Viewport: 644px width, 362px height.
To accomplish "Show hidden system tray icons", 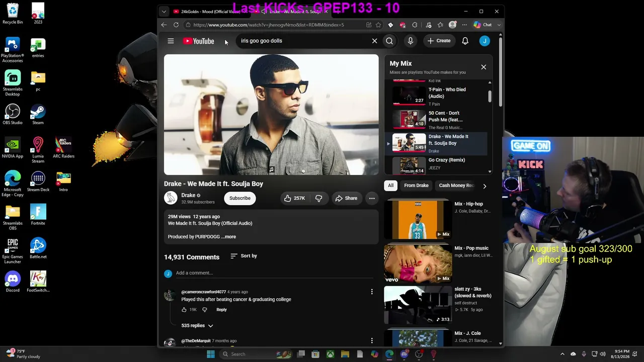I will [x=562, y=354].
